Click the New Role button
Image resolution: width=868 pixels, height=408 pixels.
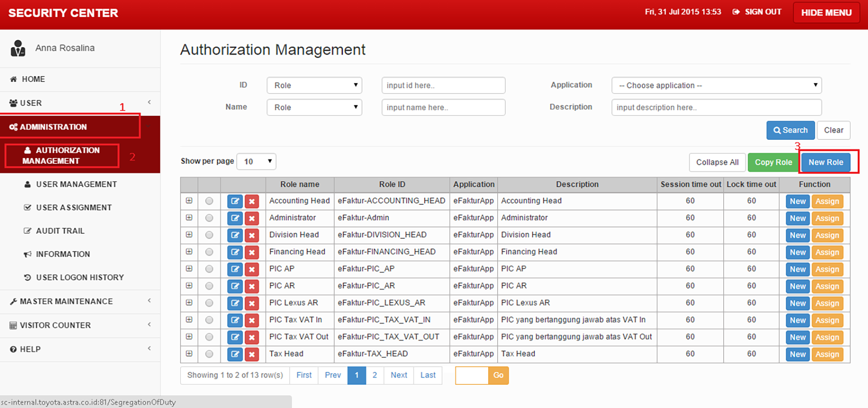[826, 162]
